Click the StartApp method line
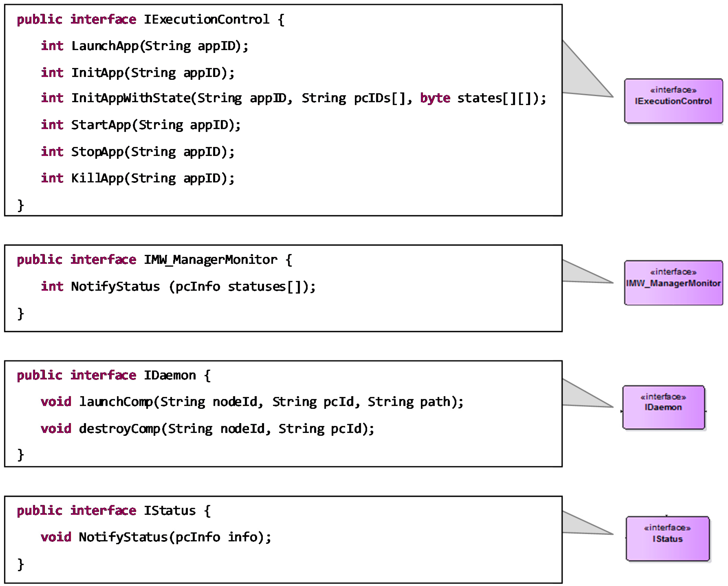Screen dimensions: 728x586 (141, 125)
